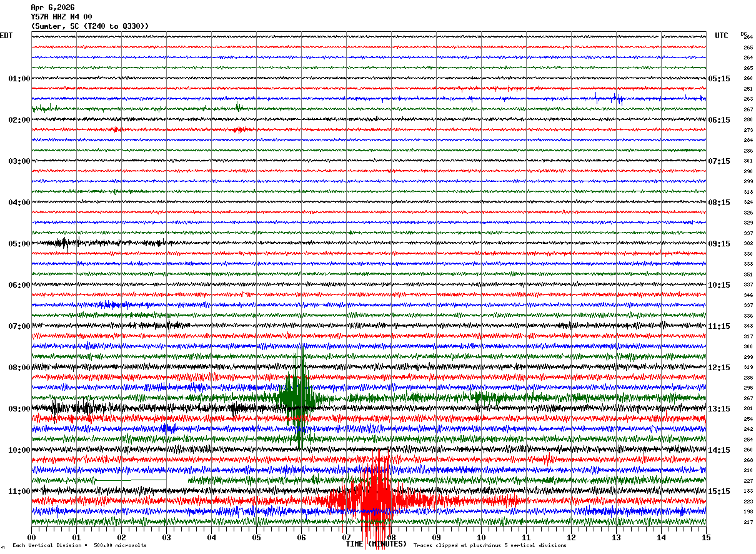Click the DC offset value '210'
This screenshot has height=554, width=756.
click(748, 471)
